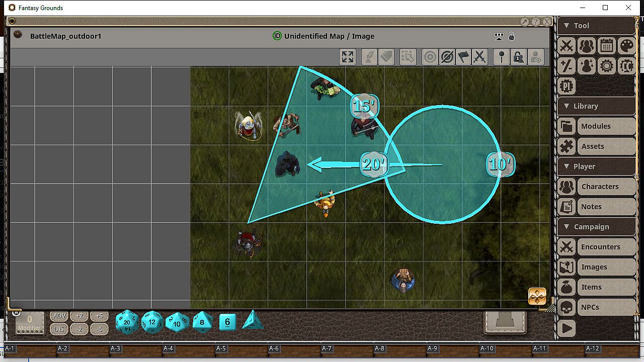Select the quill drawing tool

coord(369,57)
